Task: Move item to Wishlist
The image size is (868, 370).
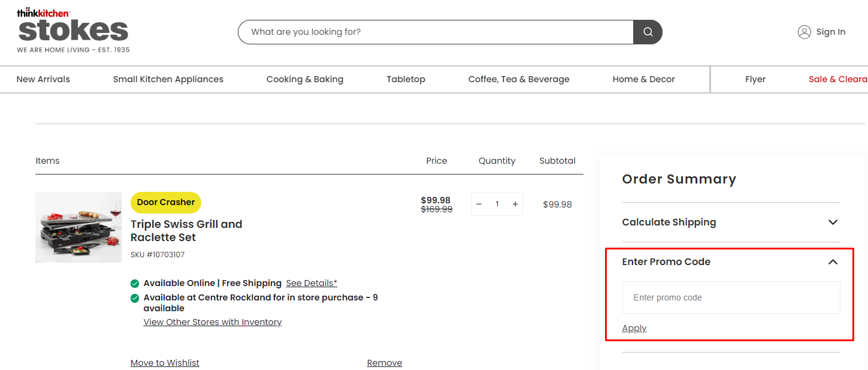Action: [x=165, y=363]
